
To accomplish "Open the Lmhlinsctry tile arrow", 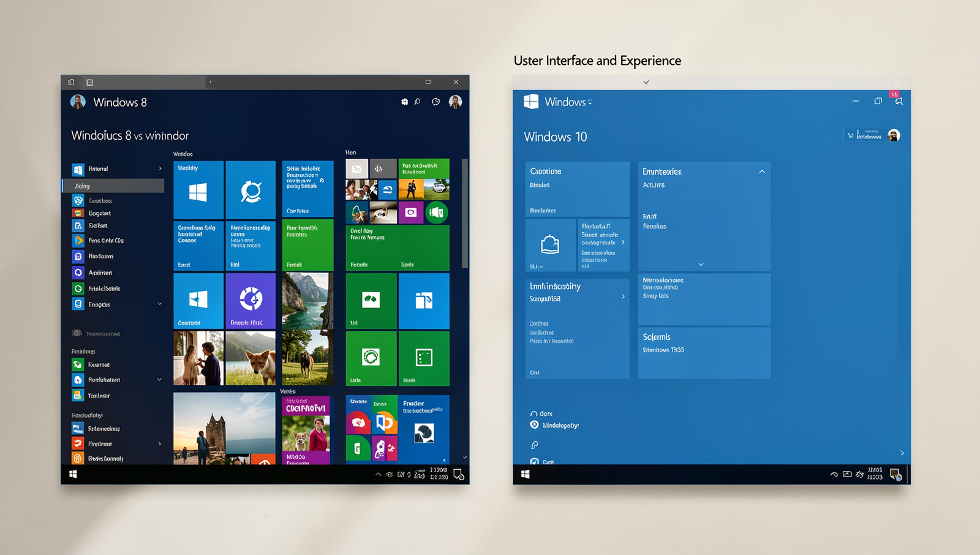I will pos(623,296).
